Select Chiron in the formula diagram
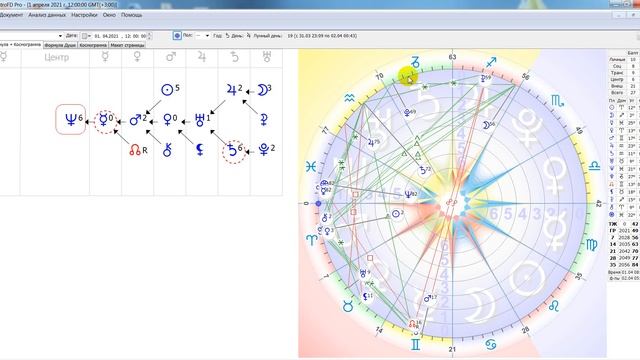The width and height of the screenshot is (640, 360). click(167, 150)
